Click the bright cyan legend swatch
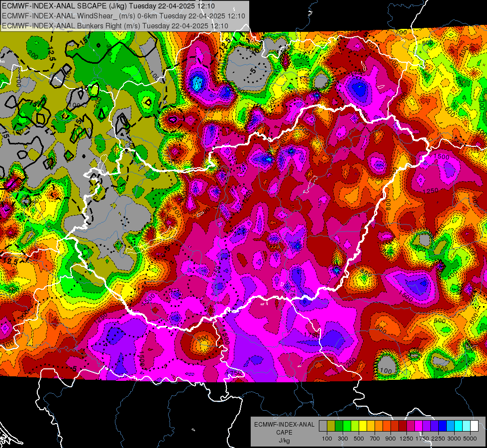 [458, 426]
